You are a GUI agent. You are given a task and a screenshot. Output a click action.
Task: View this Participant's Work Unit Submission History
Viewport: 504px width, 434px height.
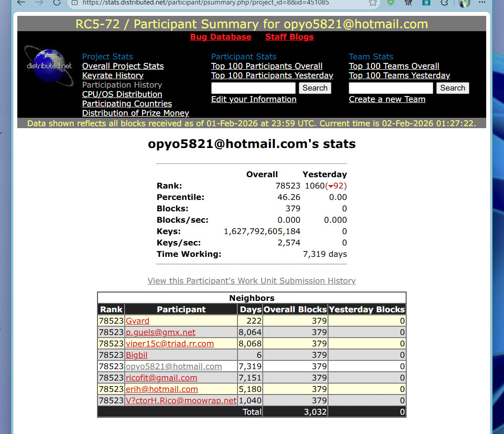click(251, 281)
